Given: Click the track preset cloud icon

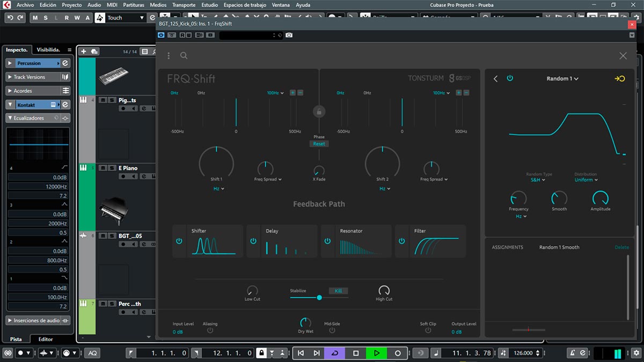Looking at the screenshot, I should [94, 51].
